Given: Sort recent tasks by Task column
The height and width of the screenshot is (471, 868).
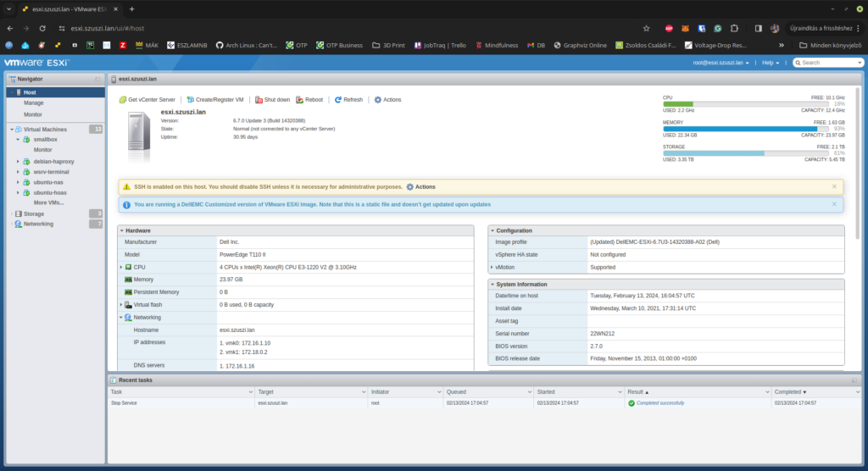Looking at the screenshot, I should click(181, 392).
